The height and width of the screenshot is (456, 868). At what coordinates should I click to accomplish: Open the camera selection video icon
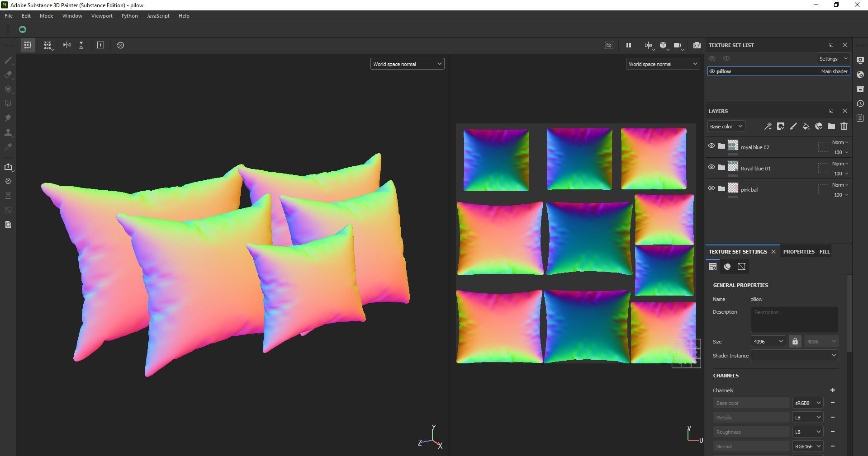pos(678,45)
